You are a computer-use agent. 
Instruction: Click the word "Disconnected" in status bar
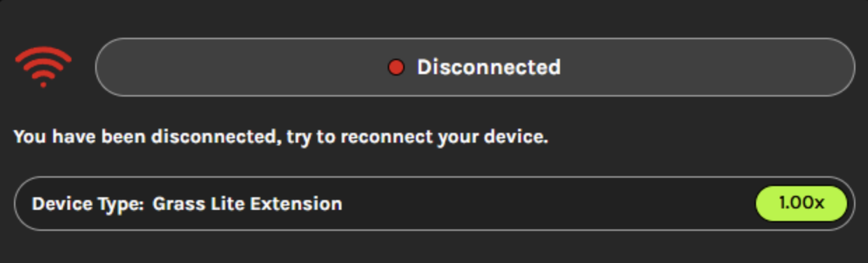point(489,67)
